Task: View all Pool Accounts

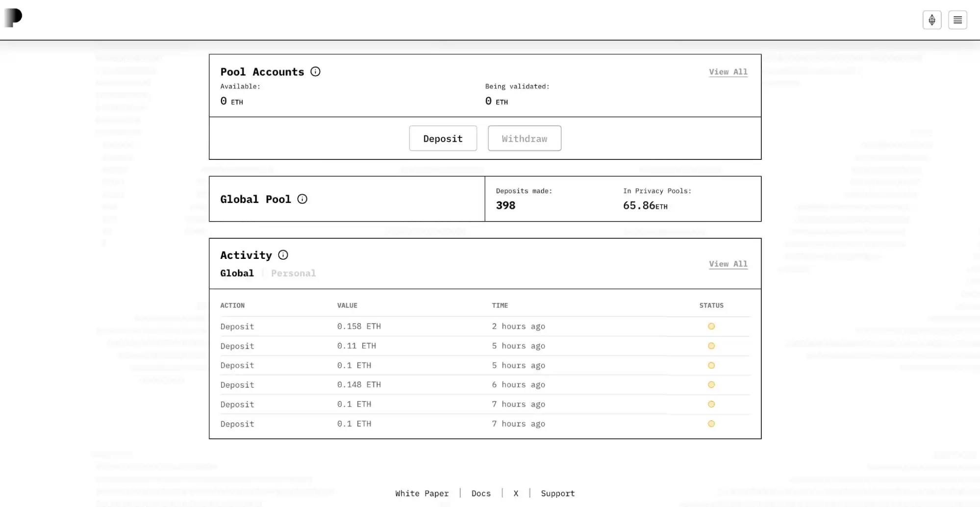Action: [728, 72]
